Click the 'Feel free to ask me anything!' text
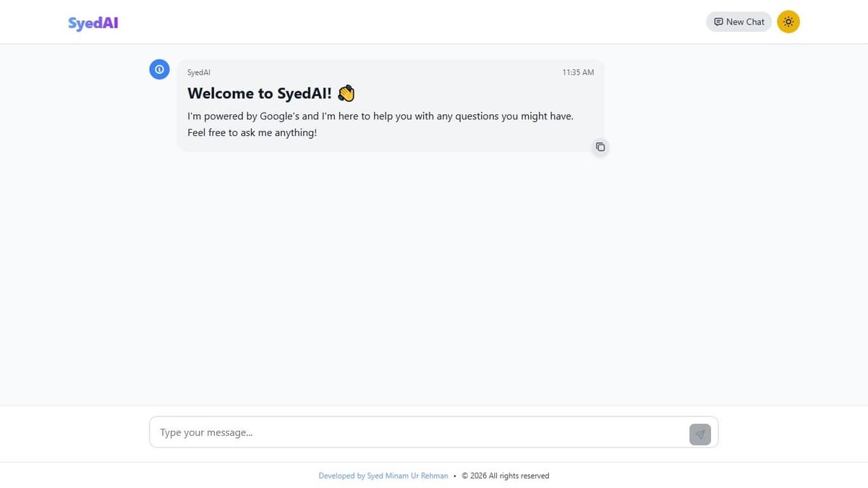The width and height of the screenshot is (868, 488). click(252, 133)
